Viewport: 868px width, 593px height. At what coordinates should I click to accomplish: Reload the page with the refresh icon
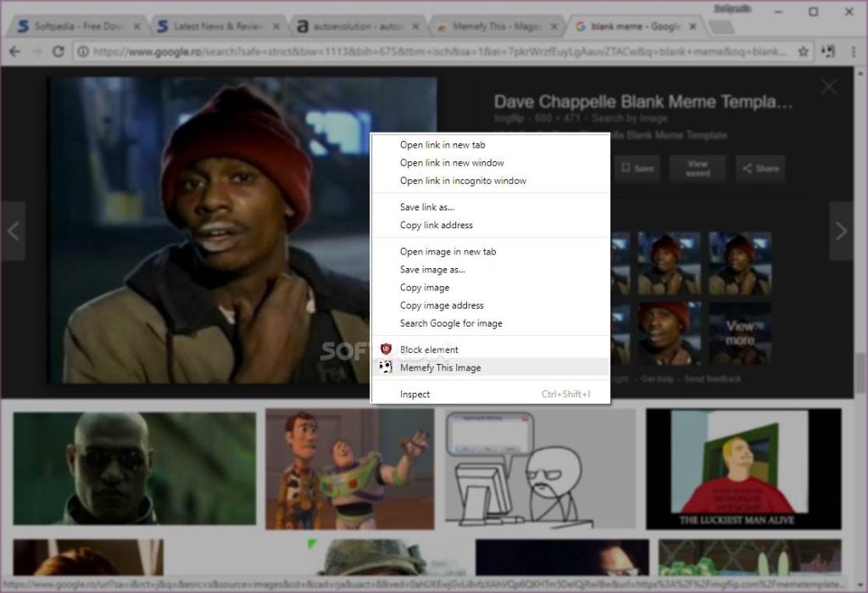pyautogui.click(x=58, y=52)
